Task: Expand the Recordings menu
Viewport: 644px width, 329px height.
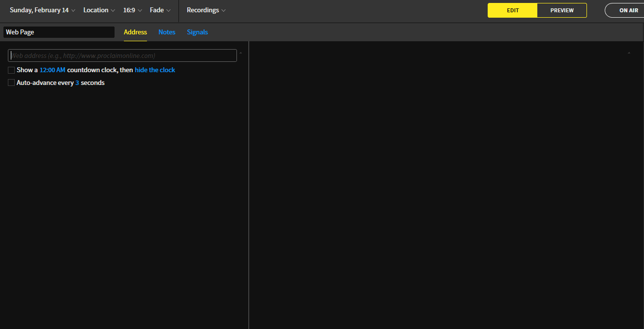Action: point(206,10)
